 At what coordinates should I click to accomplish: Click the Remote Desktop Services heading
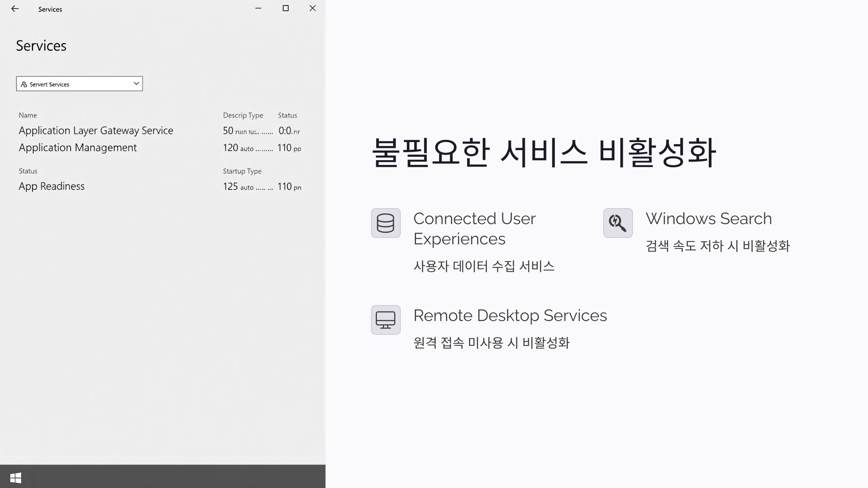click(x=510, y=316)
